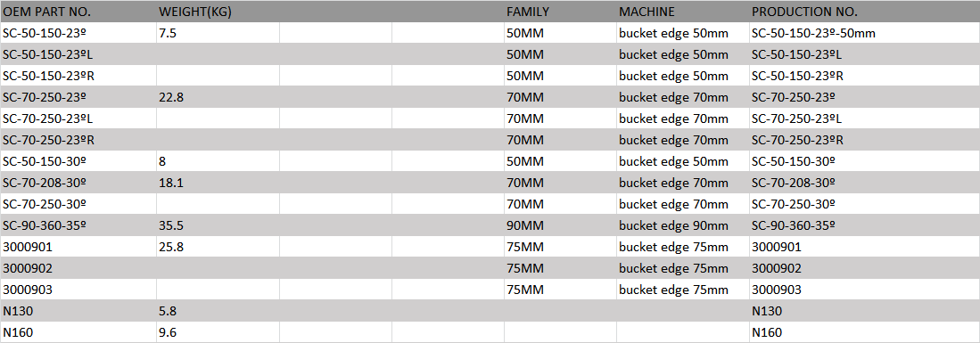Click the weight cell showing 9.6
The image size is (980, 343).
[218, 331]
